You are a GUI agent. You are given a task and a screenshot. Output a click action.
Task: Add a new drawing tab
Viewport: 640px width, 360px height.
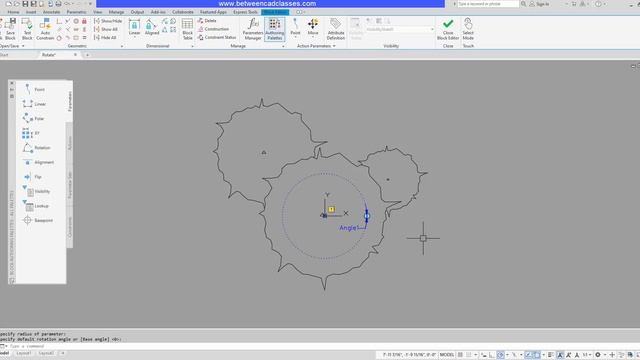pos(87,55)
